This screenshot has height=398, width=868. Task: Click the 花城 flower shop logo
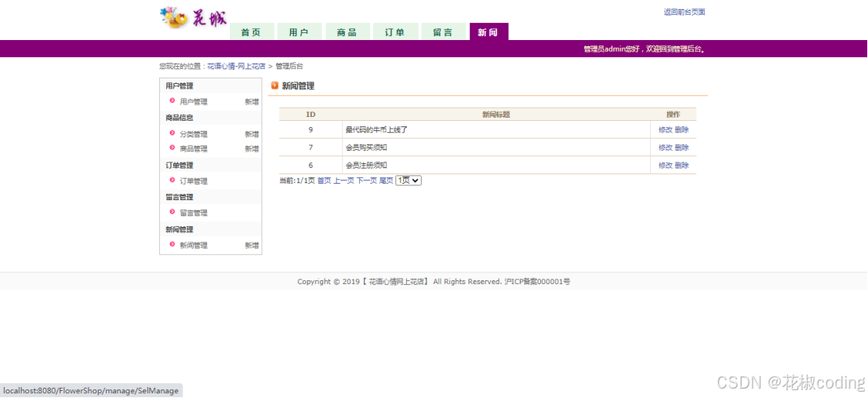(193, 18)
